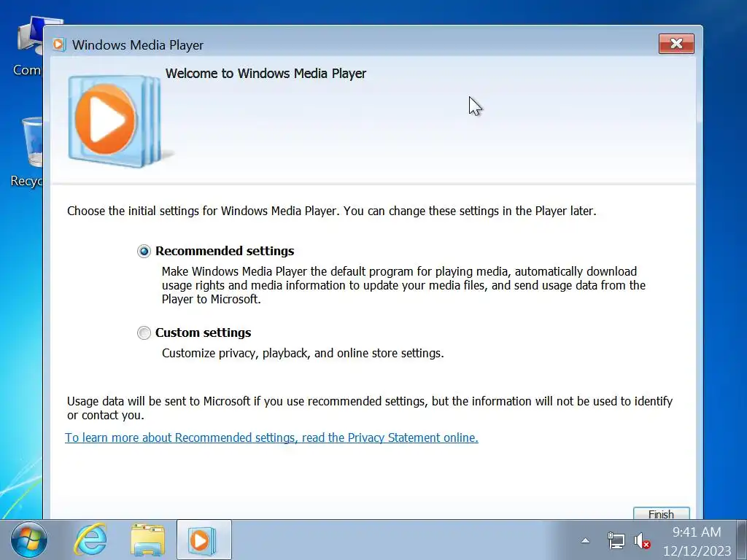This screenshot has width=747, height=560.
Task: Open the Privacy Statement online link
Action: click(271, 437)
